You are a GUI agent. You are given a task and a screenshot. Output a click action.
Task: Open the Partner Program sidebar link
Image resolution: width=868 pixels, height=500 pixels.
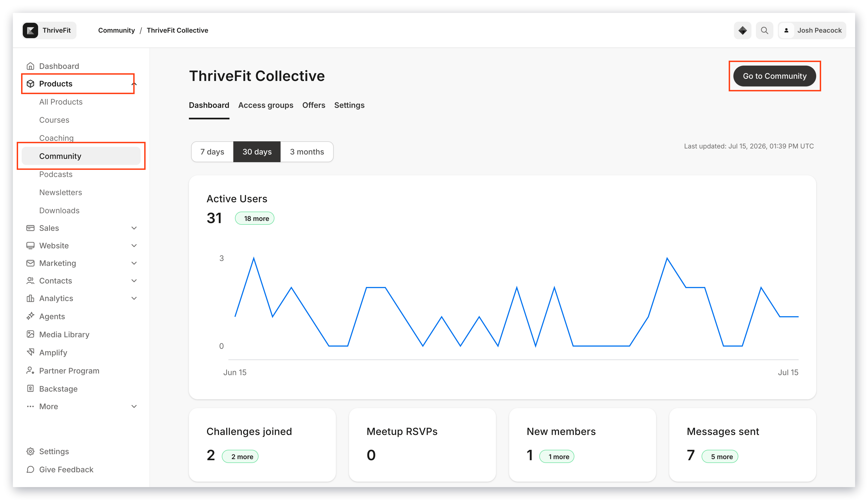coord(69,371)
